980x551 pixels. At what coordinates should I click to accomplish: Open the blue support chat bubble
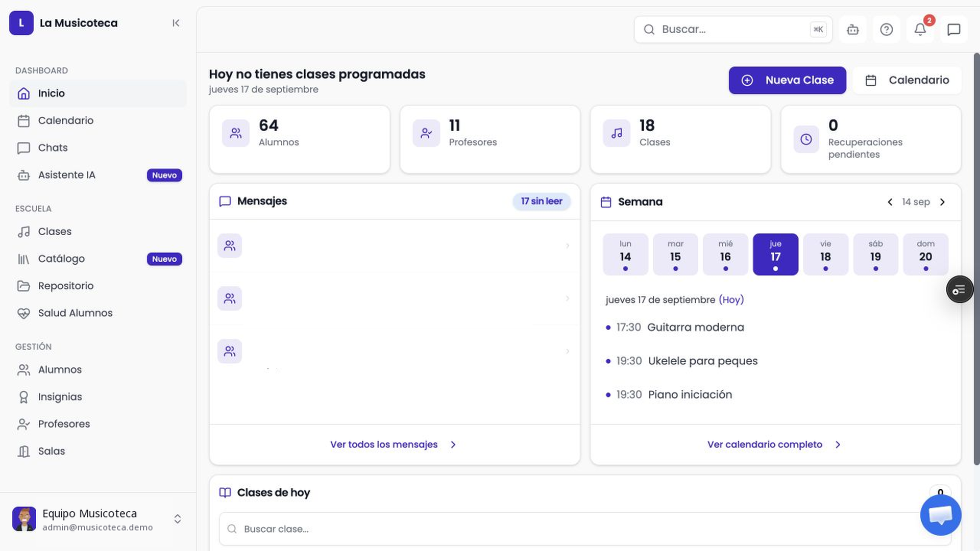941,515
